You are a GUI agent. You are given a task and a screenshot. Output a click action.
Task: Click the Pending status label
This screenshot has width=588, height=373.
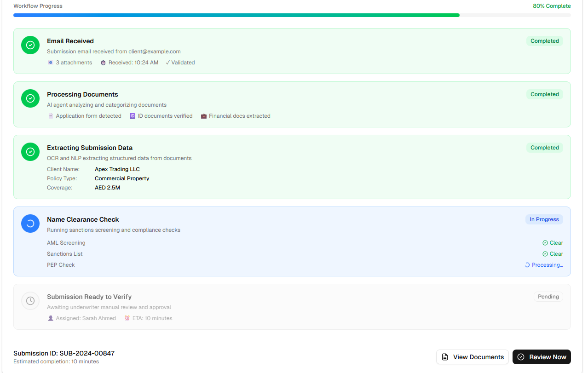(548, 296)
